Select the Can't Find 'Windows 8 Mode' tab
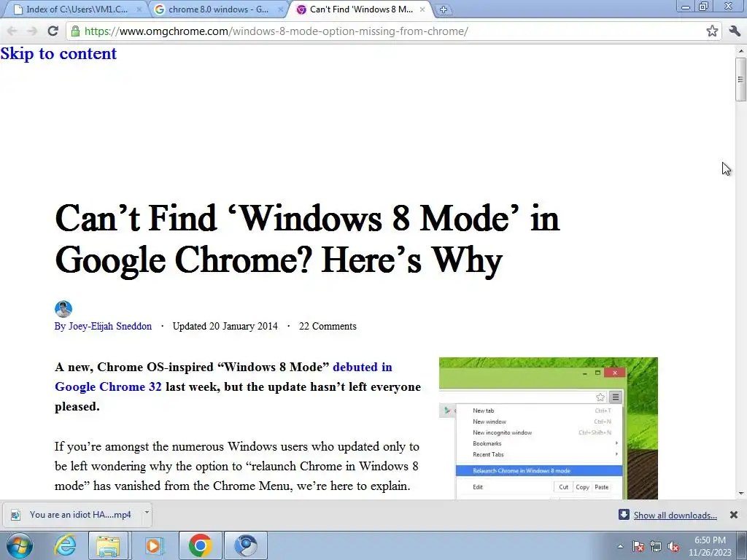This screenshot has width=747, height=560. pyautogui.click(x=360, y=9)
